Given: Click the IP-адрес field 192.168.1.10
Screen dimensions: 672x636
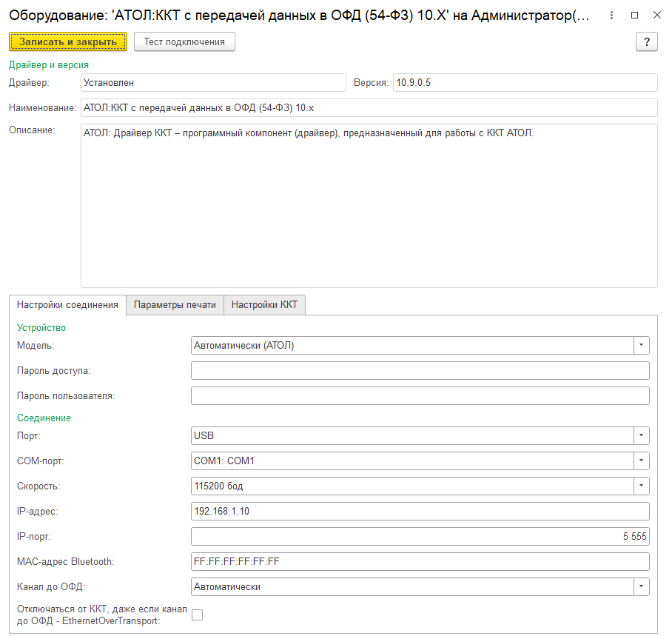Looking at the screenshot, I should coord(420,511).
